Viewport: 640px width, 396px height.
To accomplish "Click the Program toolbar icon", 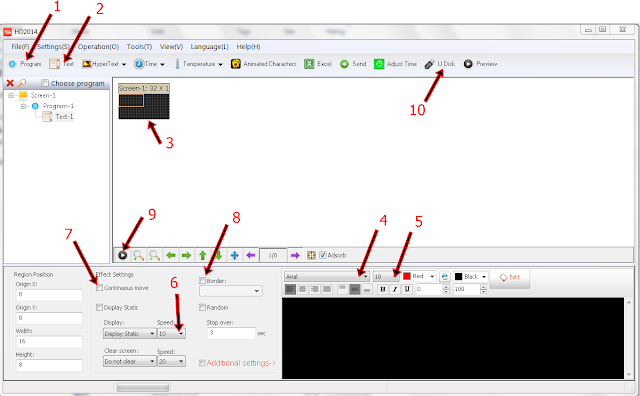I will click(12, 64).
